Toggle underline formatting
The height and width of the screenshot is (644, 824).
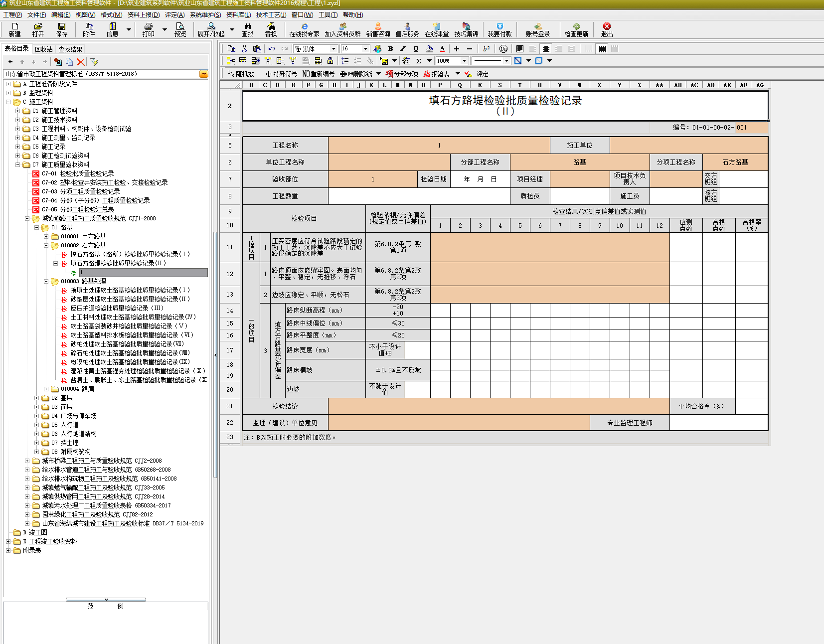click(x=416, y=48)
